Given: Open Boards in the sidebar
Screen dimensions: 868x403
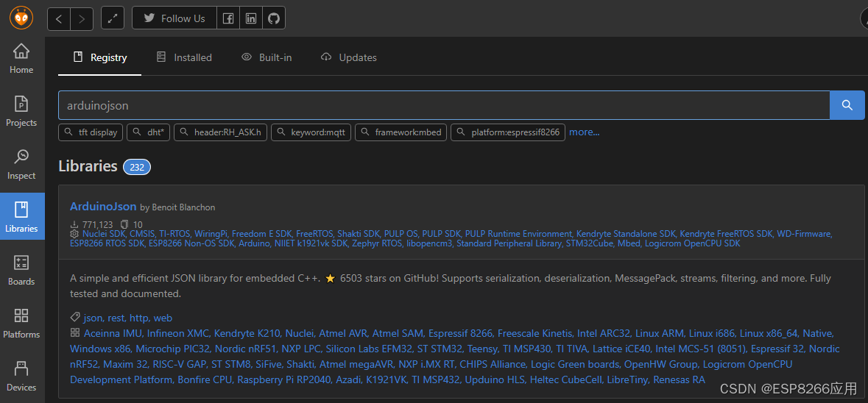Looking at the screenshot, I should coord(21,271).
